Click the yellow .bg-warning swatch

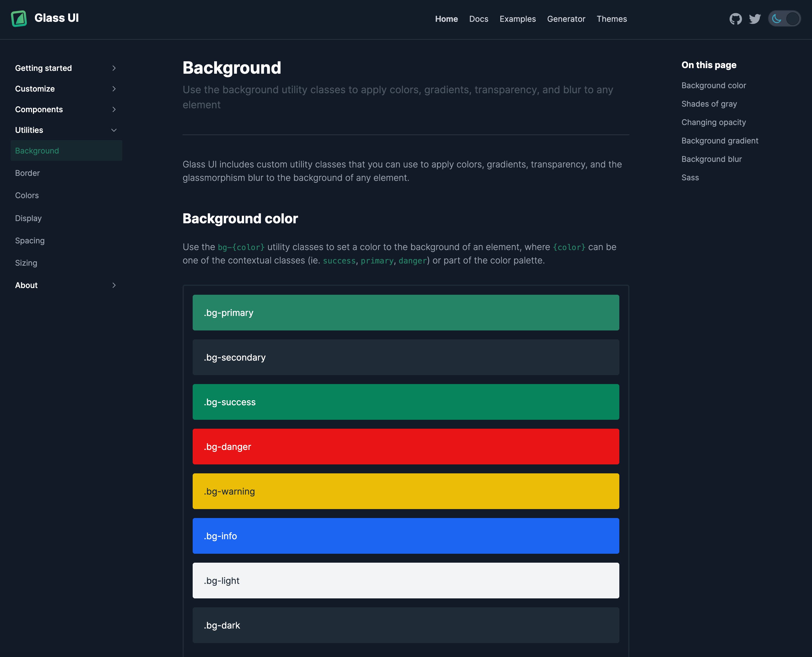[x=405, y=491]
